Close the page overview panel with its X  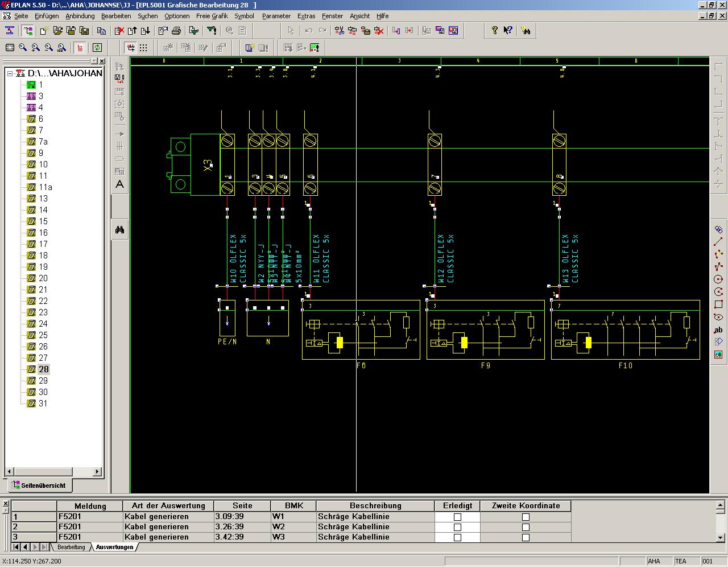(102, 61)
